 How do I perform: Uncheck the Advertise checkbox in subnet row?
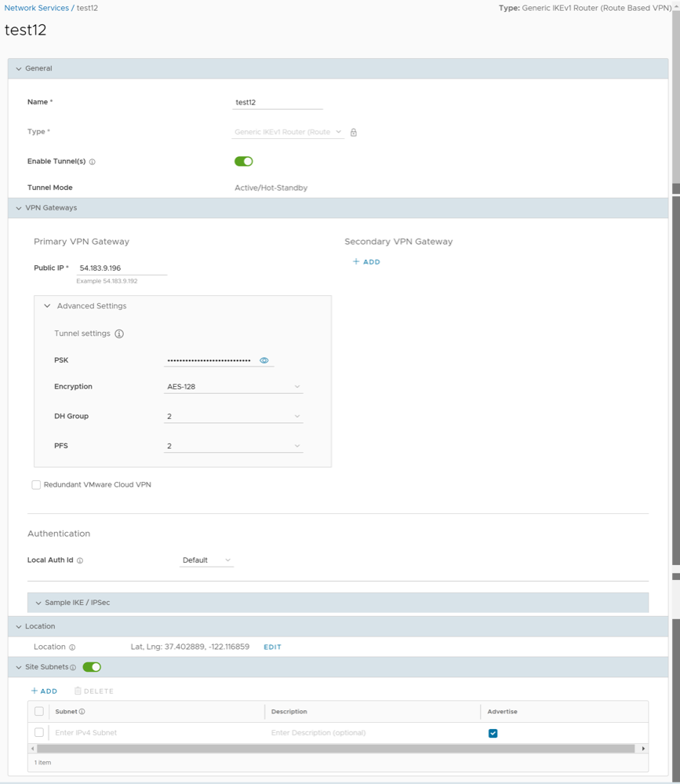[493, 733]
